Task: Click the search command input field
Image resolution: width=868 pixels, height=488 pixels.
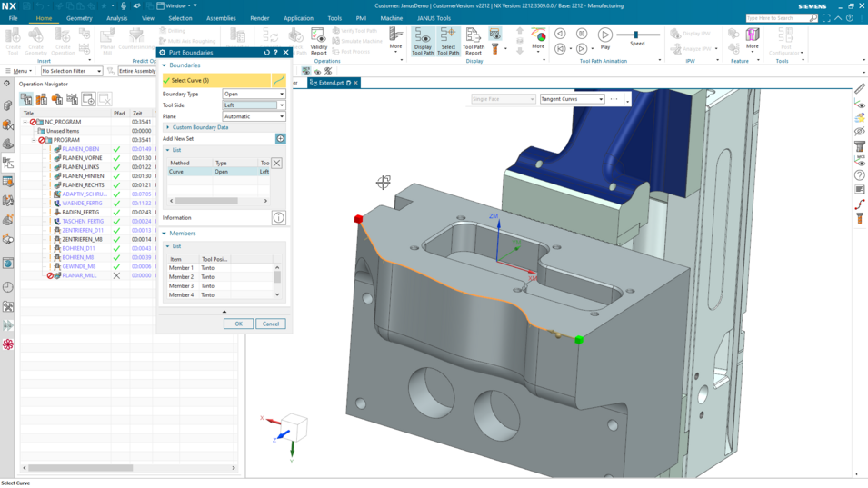Action: click(777, 18)
